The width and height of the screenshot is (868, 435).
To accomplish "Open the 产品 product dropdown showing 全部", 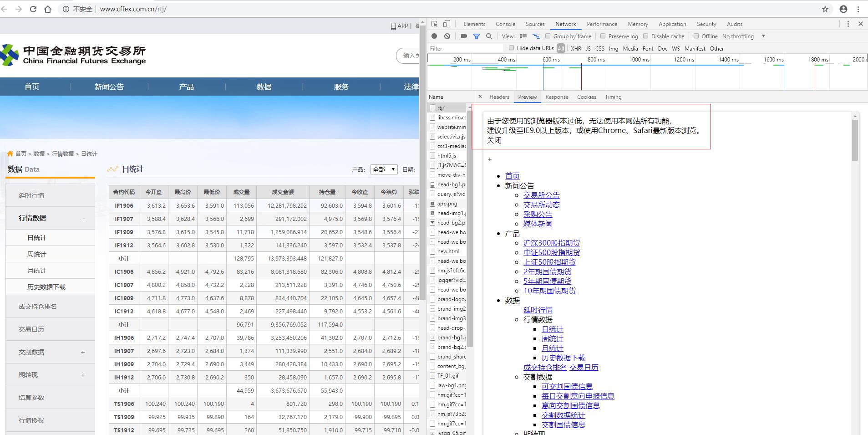I will click(x=384, y=169).
